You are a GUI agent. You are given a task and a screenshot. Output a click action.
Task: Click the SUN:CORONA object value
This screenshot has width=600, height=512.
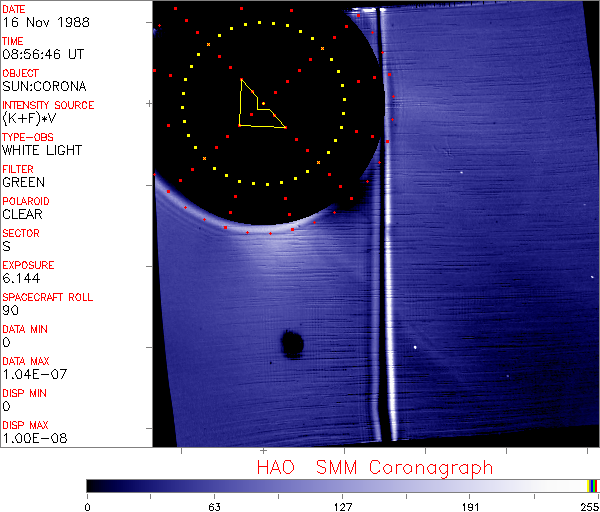click(x=43, y=87)
